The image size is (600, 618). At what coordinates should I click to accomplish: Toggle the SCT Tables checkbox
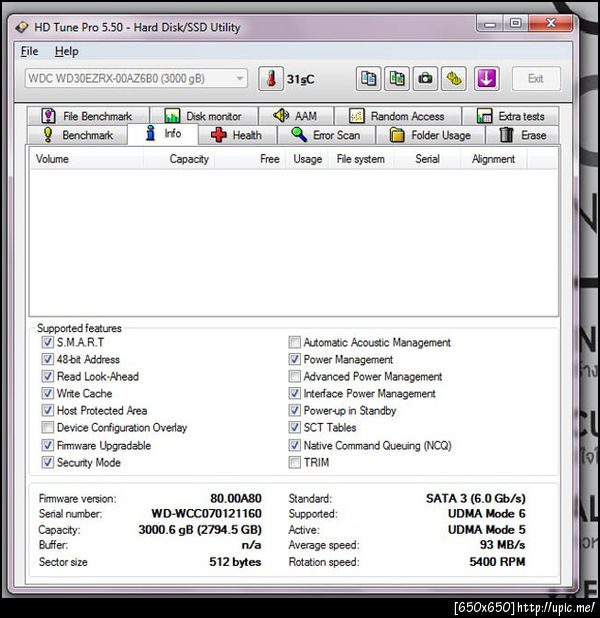tap(294, 427)
